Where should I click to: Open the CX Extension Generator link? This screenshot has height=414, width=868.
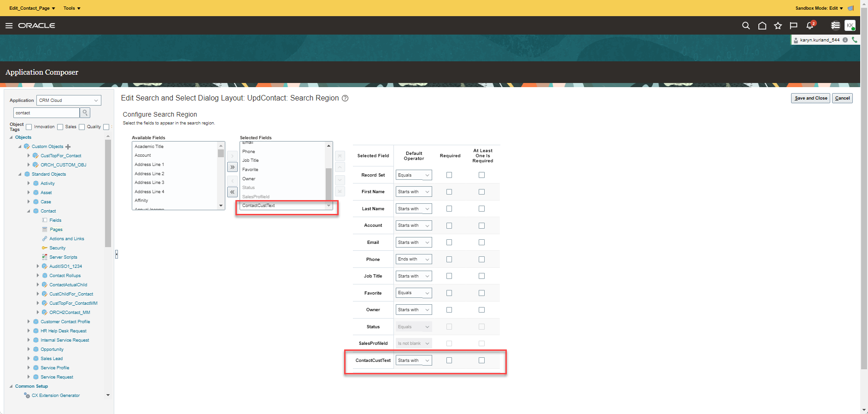coord(56,396)
